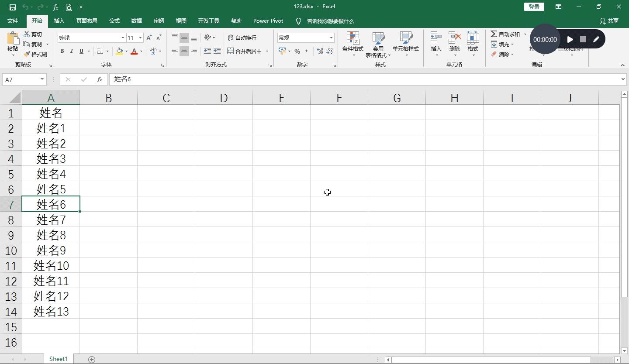Start recording with the play icon
This screenshot has height=364, width=629.
[570, 39]
